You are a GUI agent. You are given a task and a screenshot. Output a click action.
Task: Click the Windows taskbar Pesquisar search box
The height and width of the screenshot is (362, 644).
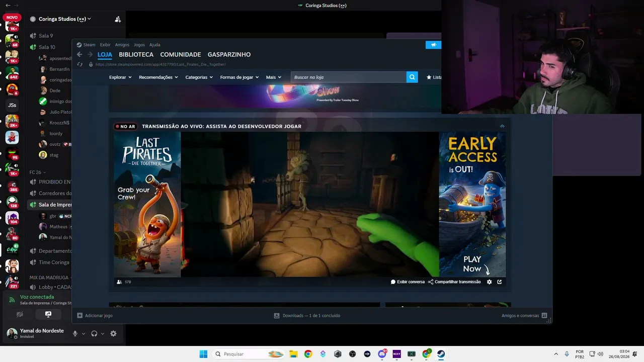[249, 354]
